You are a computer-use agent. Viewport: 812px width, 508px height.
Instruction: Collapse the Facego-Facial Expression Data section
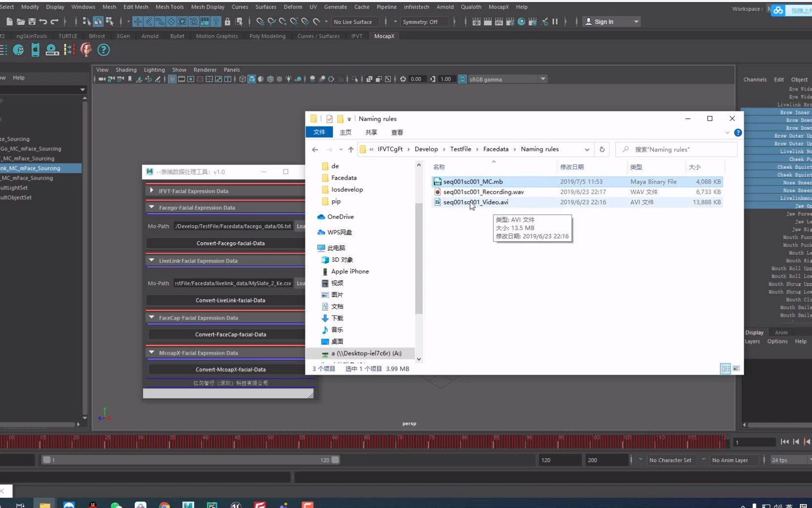(x=151, y=208)
